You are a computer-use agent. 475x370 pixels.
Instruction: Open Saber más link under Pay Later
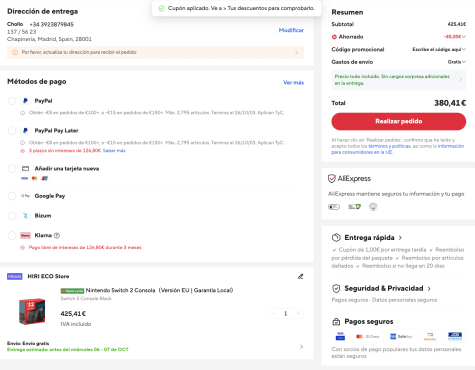tap(114, 151)
